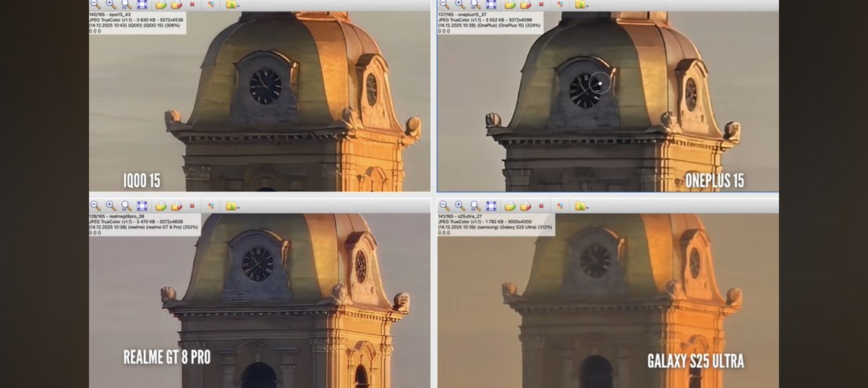The width and height of the screenshot is (868, 388).
Task: Set 1:1 zoom in OnePlus 15 viewer
Action: 475,4
